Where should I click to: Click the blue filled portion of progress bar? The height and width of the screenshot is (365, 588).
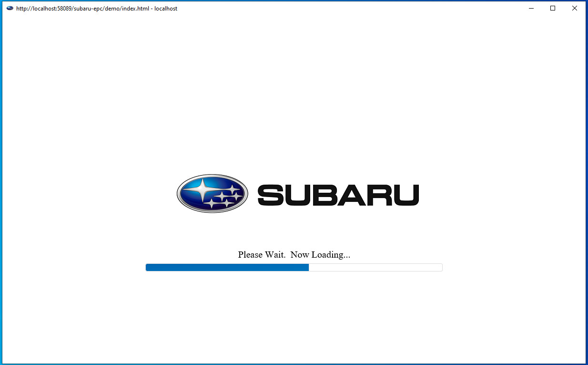tap(226, 267)
